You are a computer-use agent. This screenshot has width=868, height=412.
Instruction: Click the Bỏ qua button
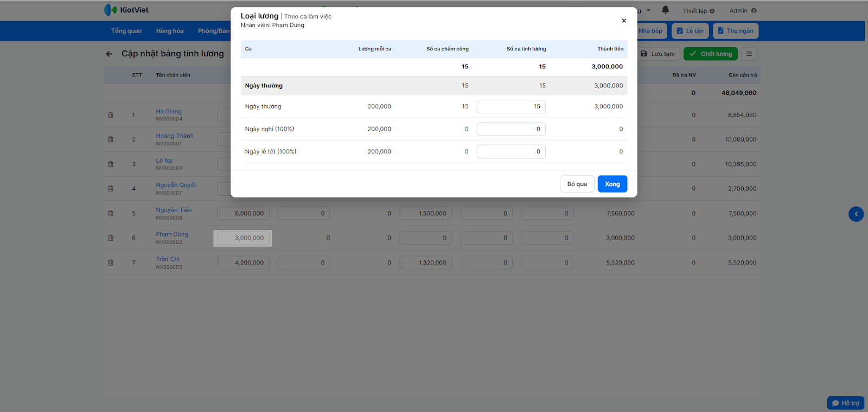[577, 184]
